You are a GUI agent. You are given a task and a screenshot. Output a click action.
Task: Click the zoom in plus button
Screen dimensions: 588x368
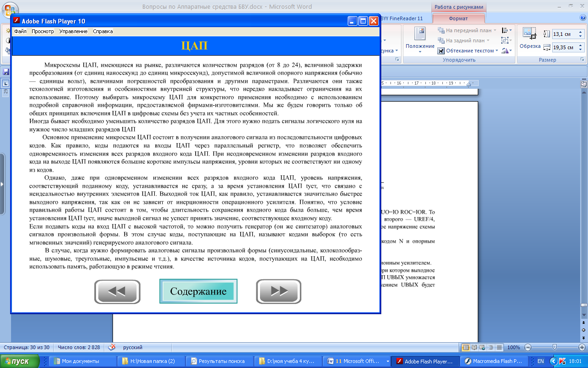click(582, 347)
